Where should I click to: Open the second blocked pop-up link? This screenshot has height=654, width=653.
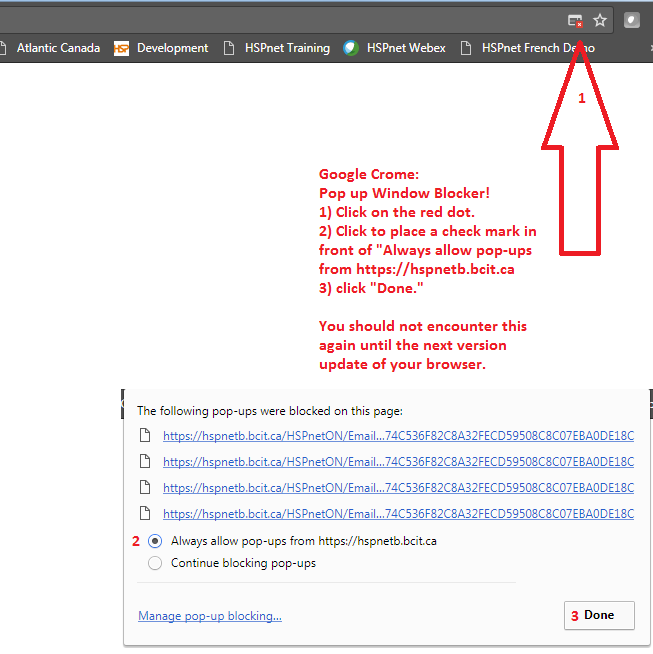[x=398, y=462]
